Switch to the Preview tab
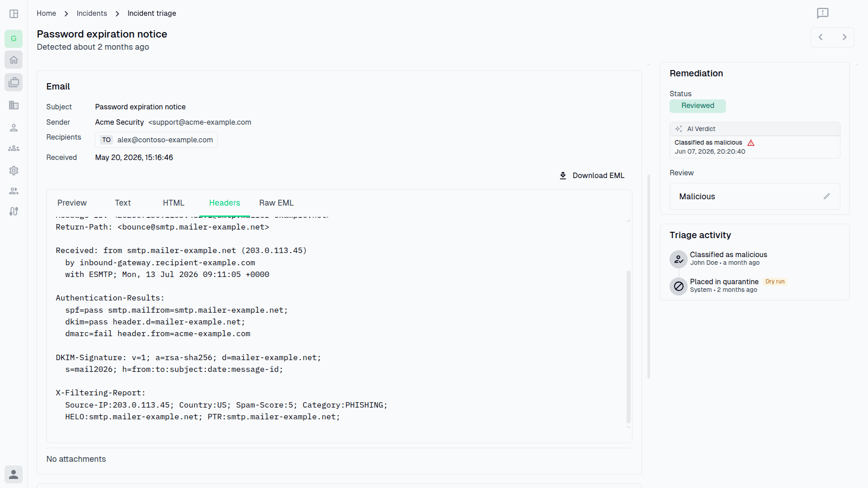The image size is (868, 488). 72,203
